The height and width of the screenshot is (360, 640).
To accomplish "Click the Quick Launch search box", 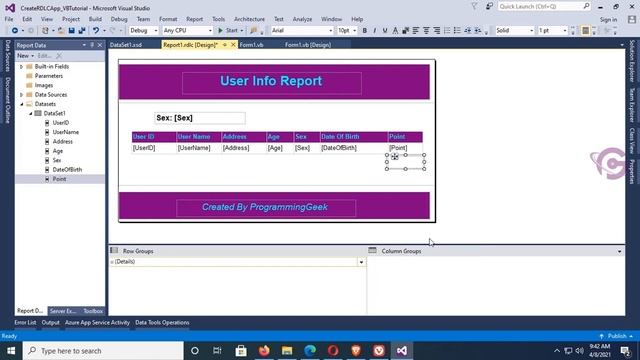I will click(x=543, y=7).
